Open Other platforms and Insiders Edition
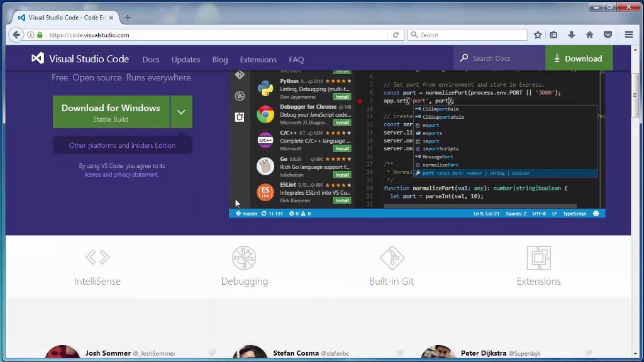The width and height of the screenshot is (644, 362). tap(122, 145)
